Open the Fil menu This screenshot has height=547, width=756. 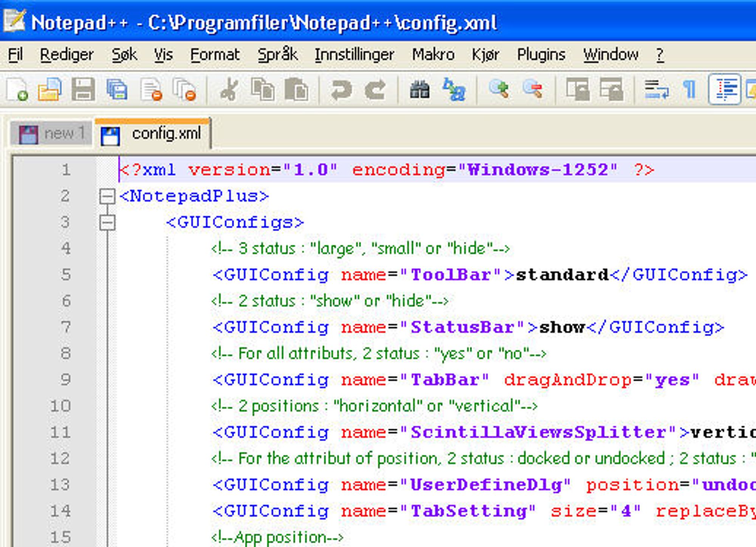click(15, 55)
